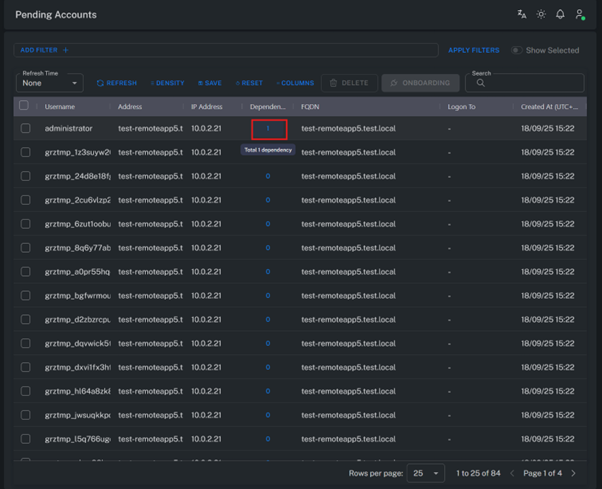Screen dimensions: 602x489
Task: Select the administrator row checkbox
Action: [26, 128]
